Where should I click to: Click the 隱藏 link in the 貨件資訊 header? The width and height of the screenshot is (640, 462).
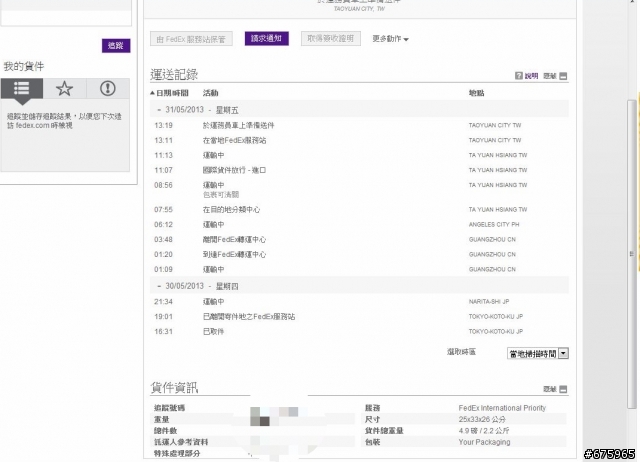coord(550,389)
